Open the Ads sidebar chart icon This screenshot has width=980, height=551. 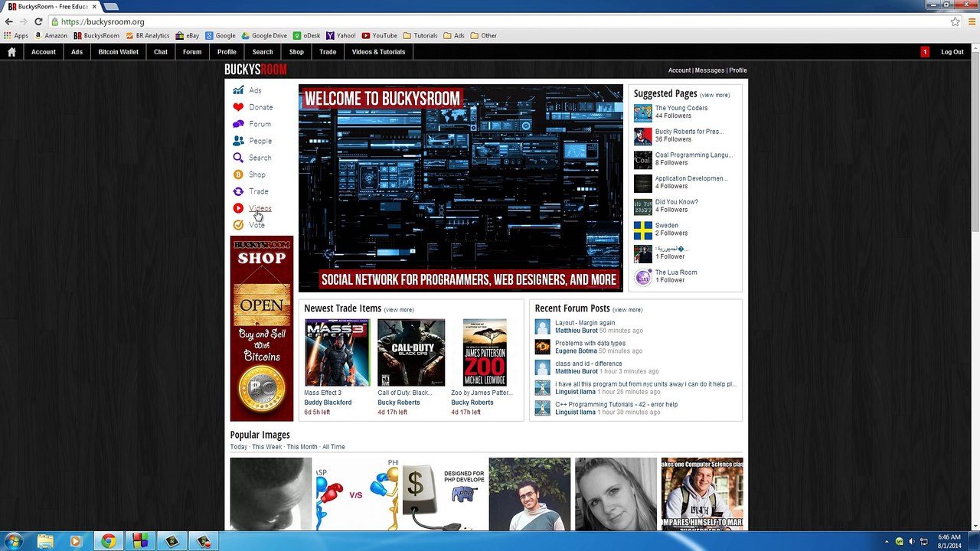click(238, 90)
